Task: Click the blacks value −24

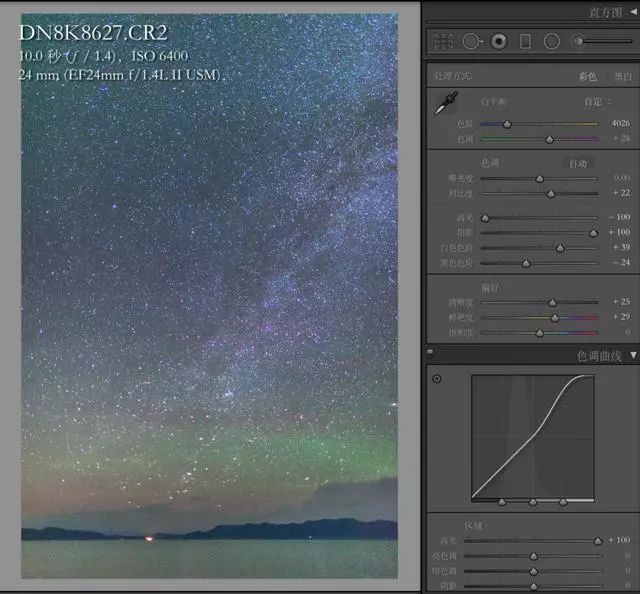Action: click(622, 263)
